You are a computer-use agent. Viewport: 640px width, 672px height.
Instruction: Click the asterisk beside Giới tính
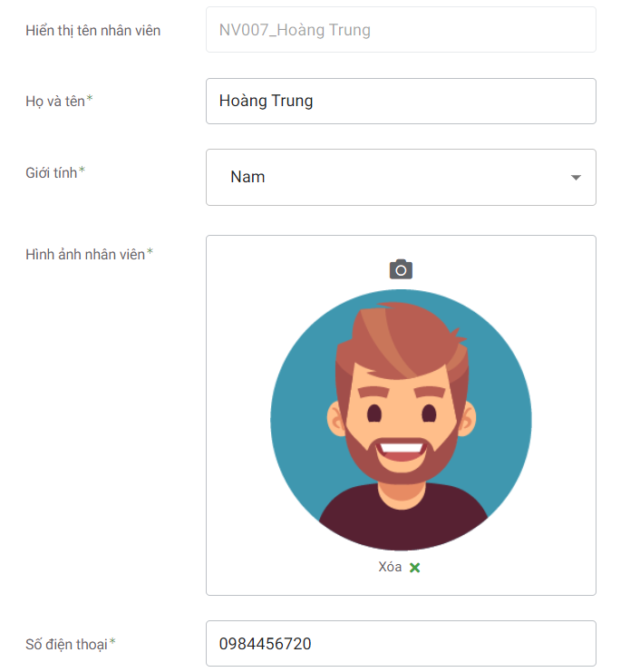tap(82, 170)
